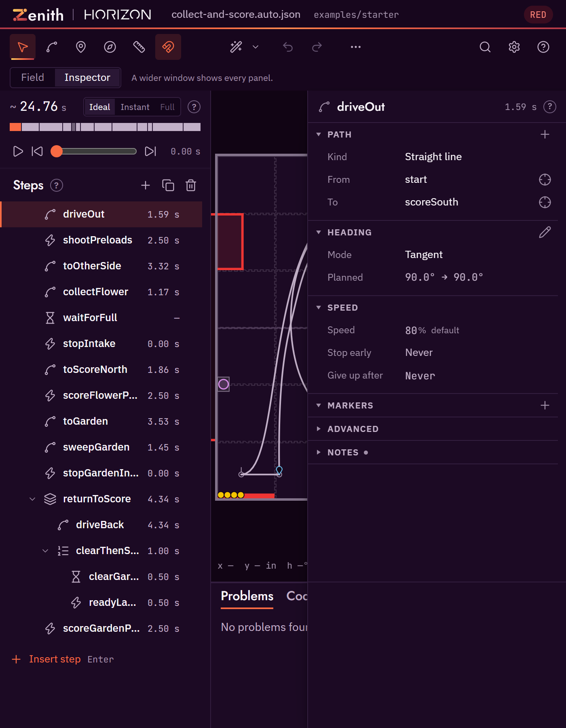Duplicate the selected step
Screen dimensions: 566x728
coord(168,185)
